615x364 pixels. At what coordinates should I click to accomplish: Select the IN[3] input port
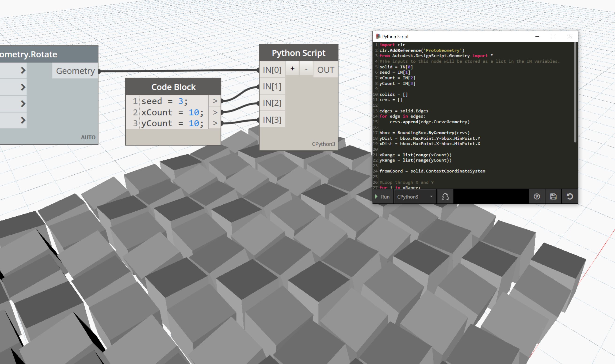tap(272, 120)
